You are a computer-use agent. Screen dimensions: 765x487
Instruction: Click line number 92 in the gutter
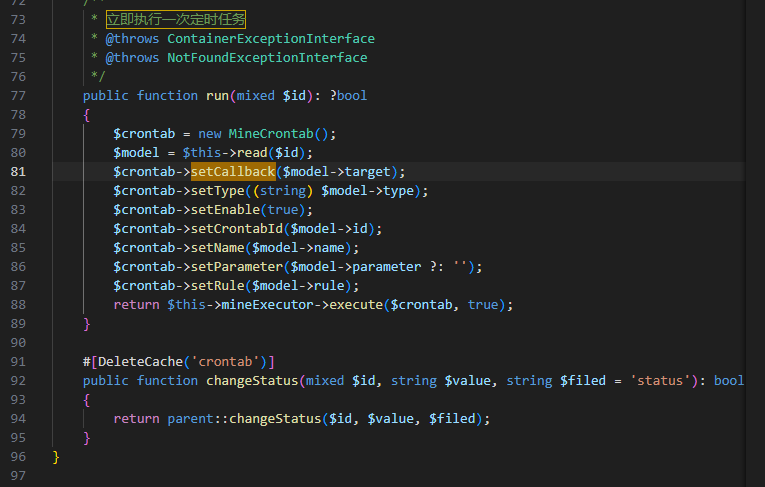(x=18, y=381)
